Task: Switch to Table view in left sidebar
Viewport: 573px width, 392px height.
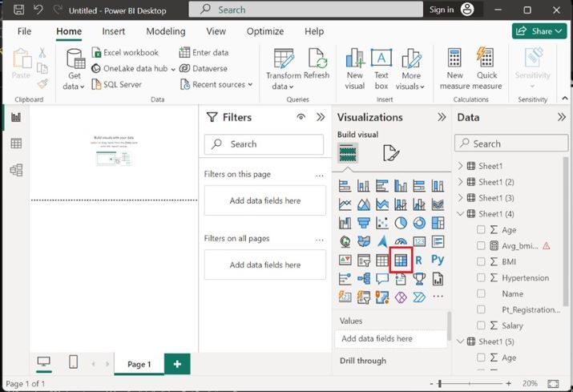Action: click(16, 143)
